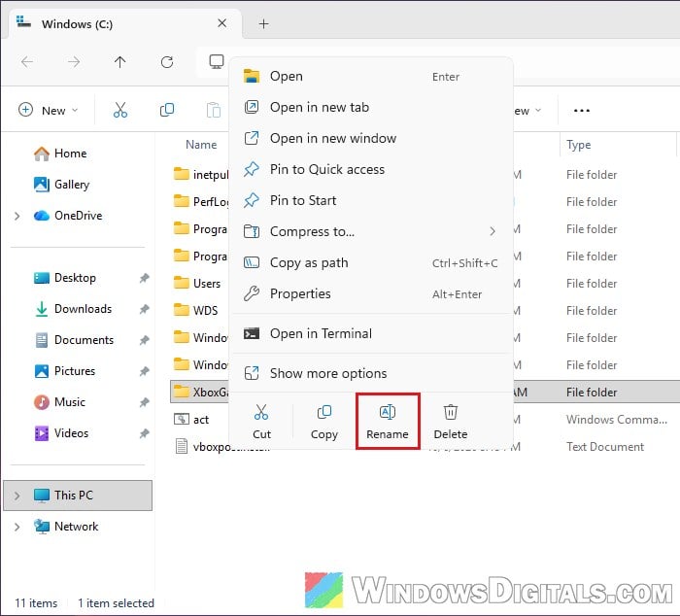Select Open in Terminal
This screenshot has height=616, width=680.
point(371,333)
